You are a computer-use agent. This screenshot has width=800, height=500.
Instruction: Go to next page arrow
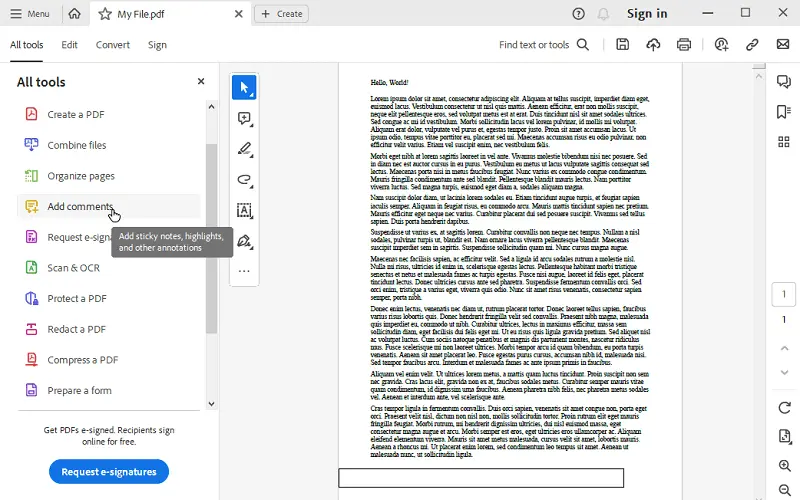click(784, 372)
